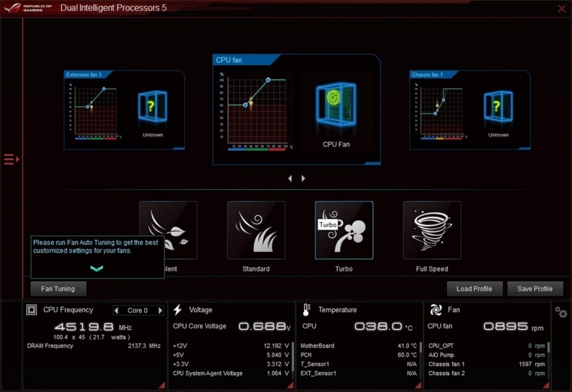Click the DRAM Frequency row
572x392 pixels.
click(94, 345)
